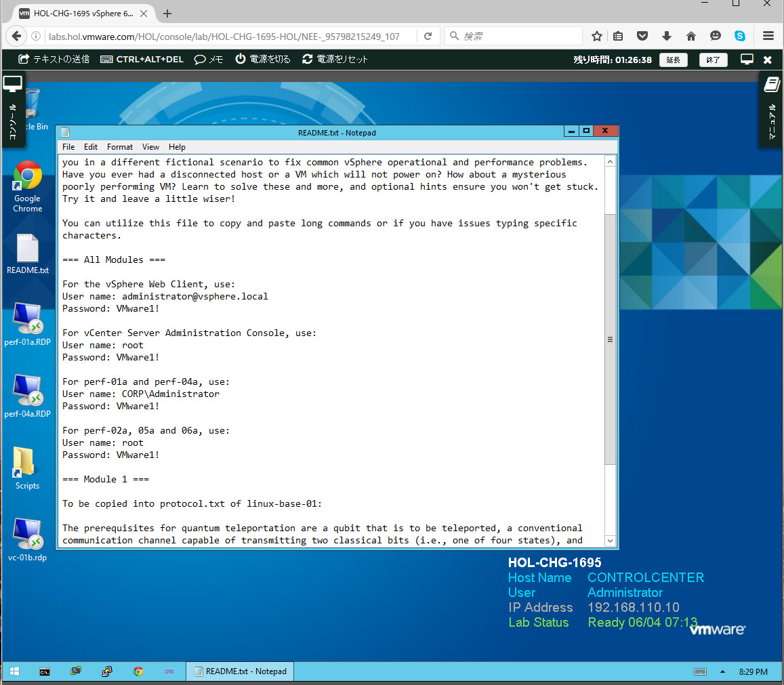
Task: Open the メモ notes button
Action: tap(209, 59)
